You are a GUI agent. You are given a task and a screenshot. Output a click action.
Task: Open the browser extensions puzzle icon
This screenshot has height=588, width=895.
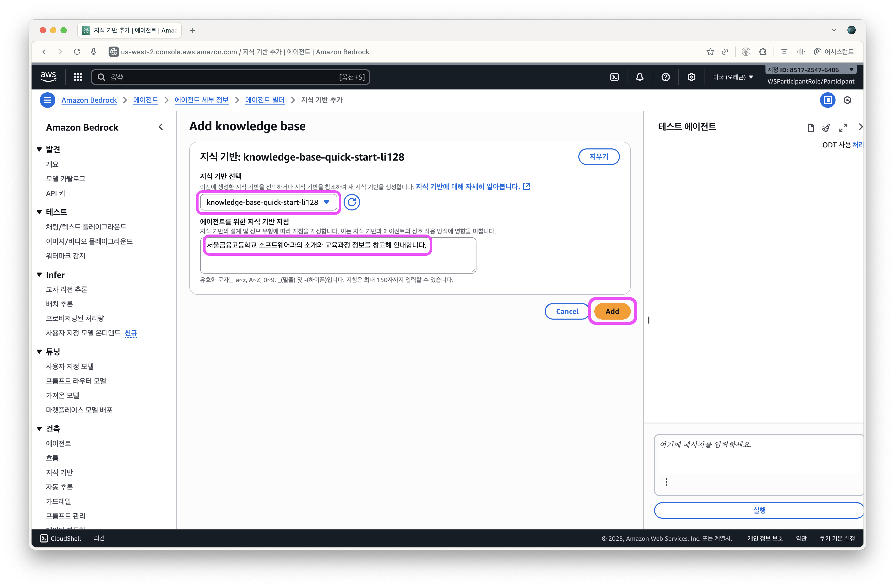tap(762, 52)
